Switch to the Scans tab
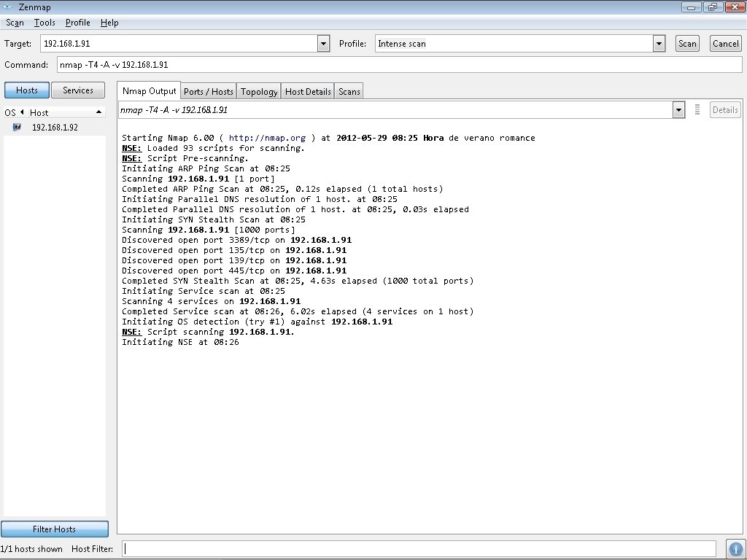This screenshot has height=560, width=747. 349,91
